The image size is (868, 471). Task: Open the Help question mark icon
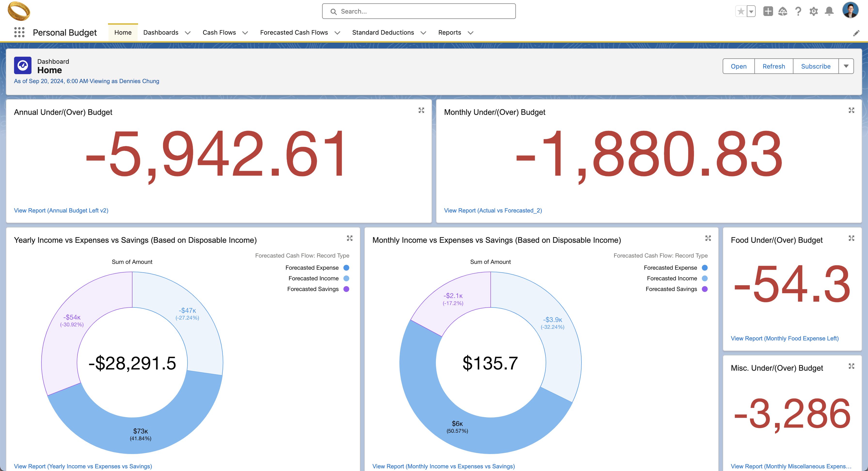click(798, 11)
